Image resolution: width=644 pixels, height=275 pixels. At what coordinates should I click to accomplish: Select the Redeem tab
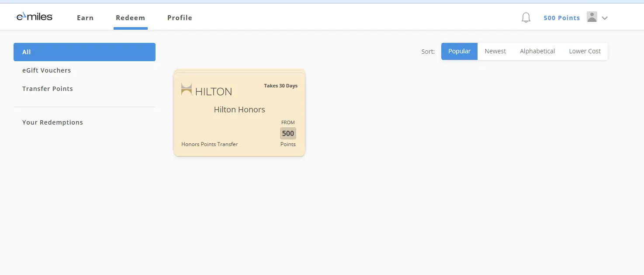(130, 17)
